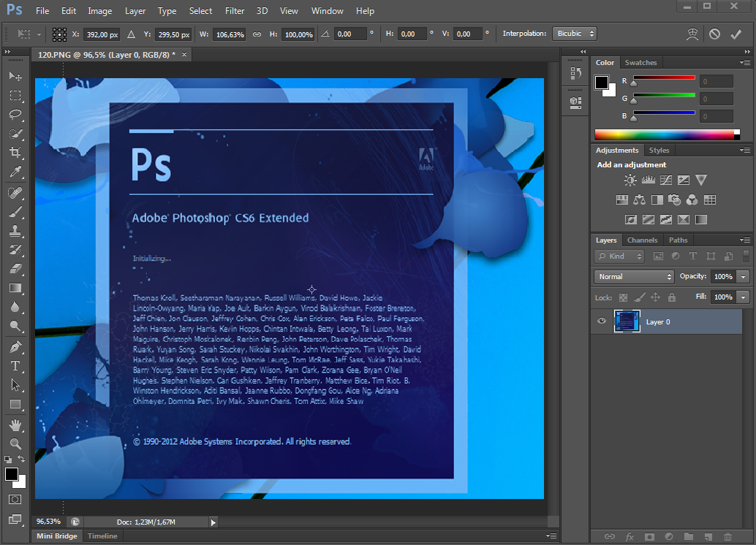Add a Levels adjustment
756x545 pixels.
648,180
